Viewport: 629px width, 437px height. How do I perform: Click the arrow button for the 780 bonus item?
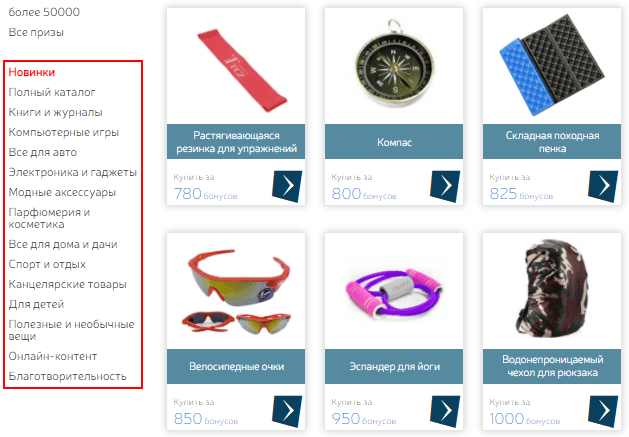tap(287, 186)
